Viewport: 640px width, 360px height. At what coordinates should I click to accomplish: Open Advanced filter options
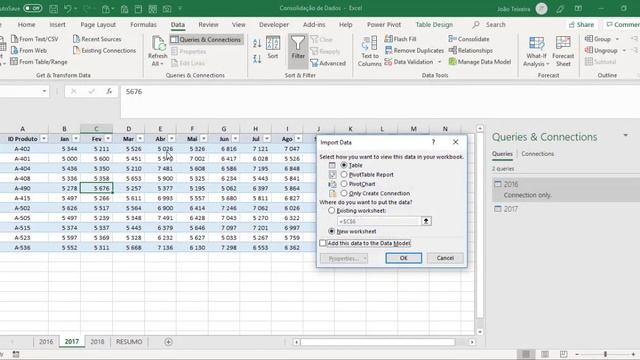click(328, 63)
